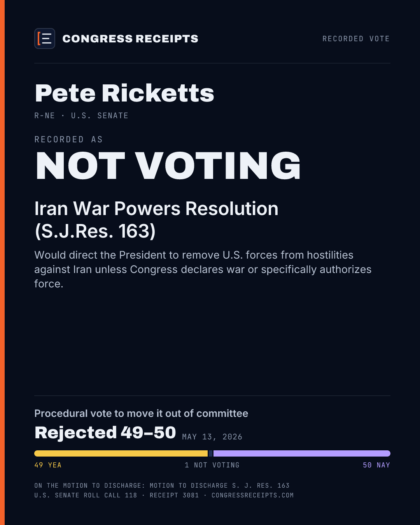Click the procedural vote committee note
The width and height of the screenshot is (420, 525).
click(141, 413)
